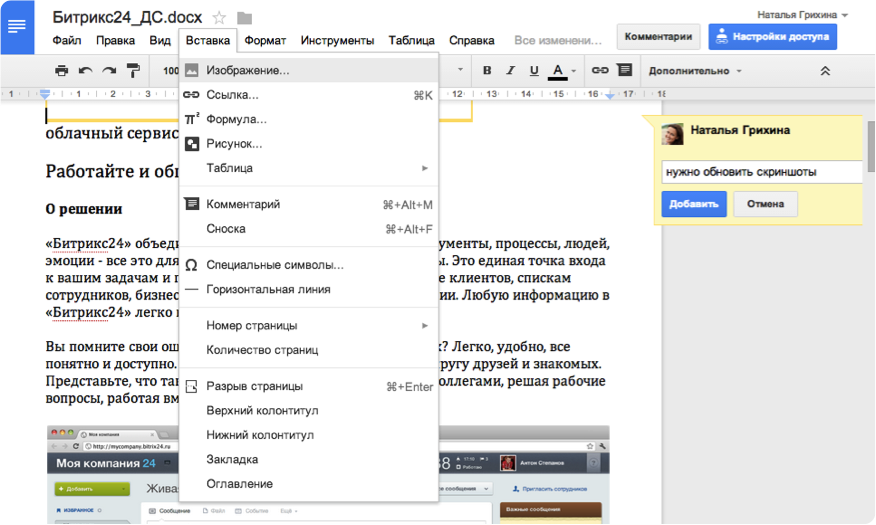Click the Добавить comment button

(694, 204)
